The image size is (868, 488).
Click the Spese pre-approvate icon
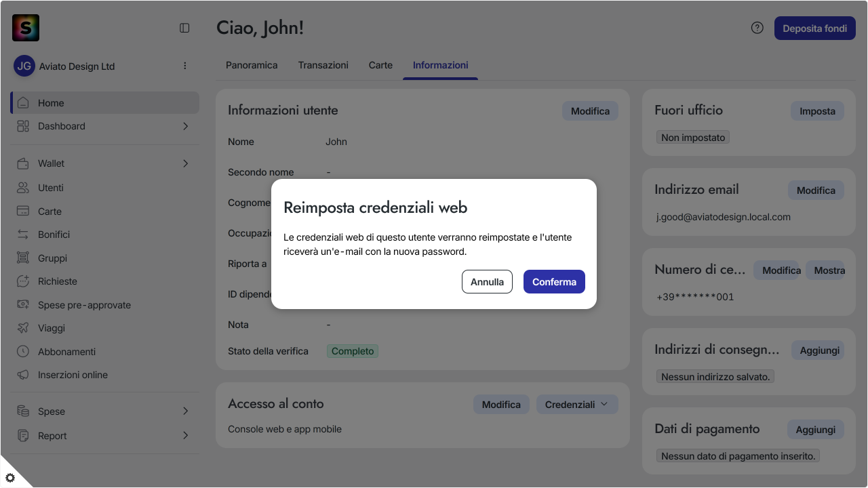(23, 305)
